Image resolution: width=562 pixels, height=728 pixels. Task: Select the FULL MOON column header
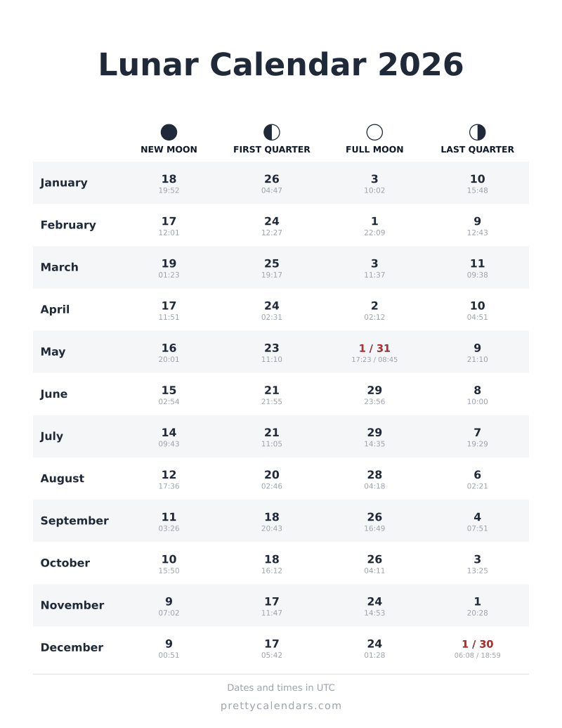pos(374,150)
